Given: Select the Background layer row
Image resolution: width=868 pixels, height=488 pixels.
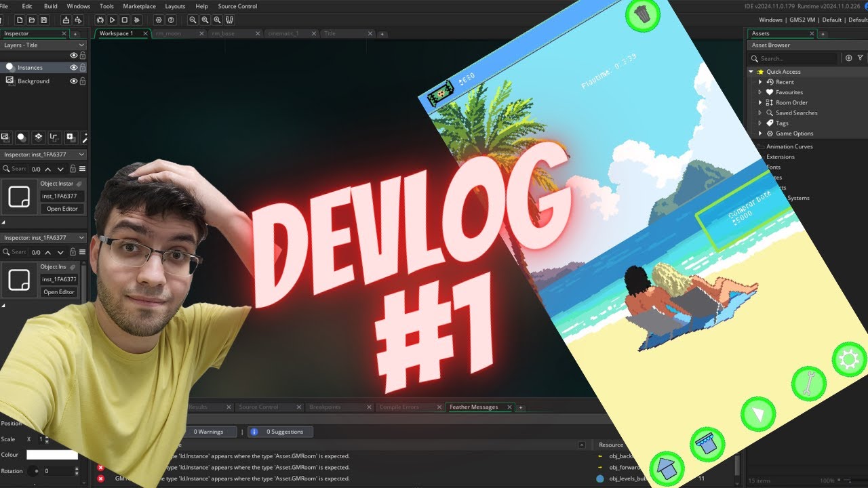Looking at the screenshot, I should tap(43, 81).
